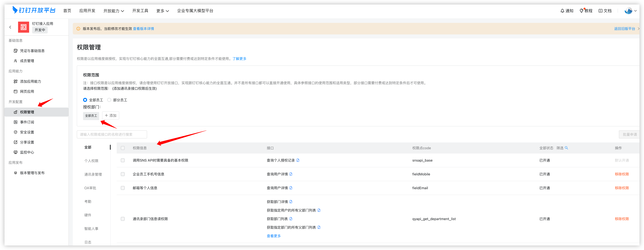The width and height of the screenshot is (644, 250).
Task: Open the 查看版本详情 link
Action: point(144,29)
